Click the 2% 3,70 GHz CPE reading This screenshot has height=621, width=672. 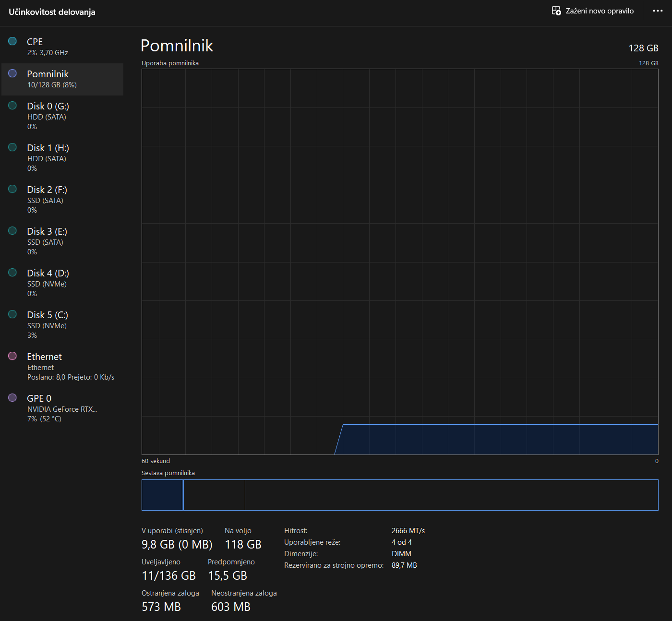point(48,53)
